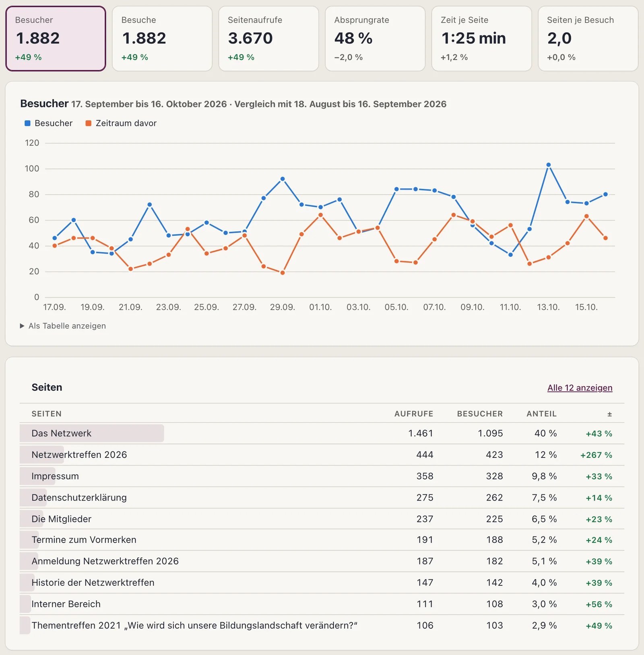
Task: Click the blue peak data point at 13.10.
Action: 548,165
